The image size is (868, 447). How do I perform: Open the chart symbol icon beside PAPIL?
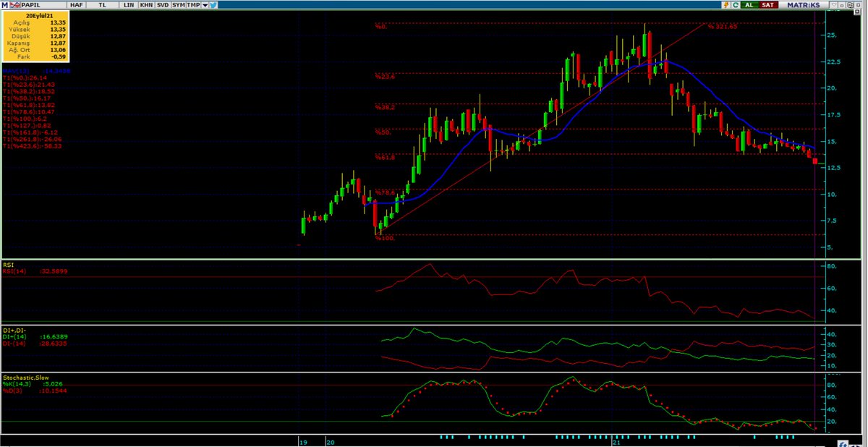(x=14, y=4)
